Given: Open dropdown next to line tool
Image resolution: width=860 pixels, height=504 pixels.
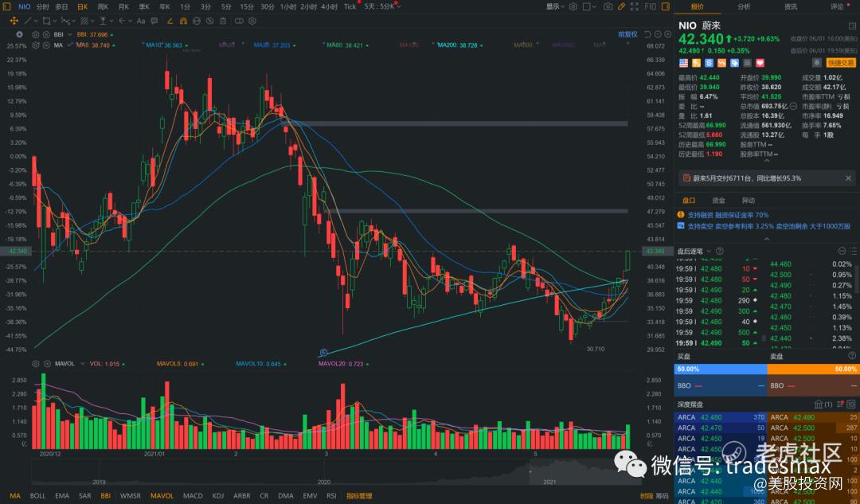Looking at the screenshot, I should (36, 21).
